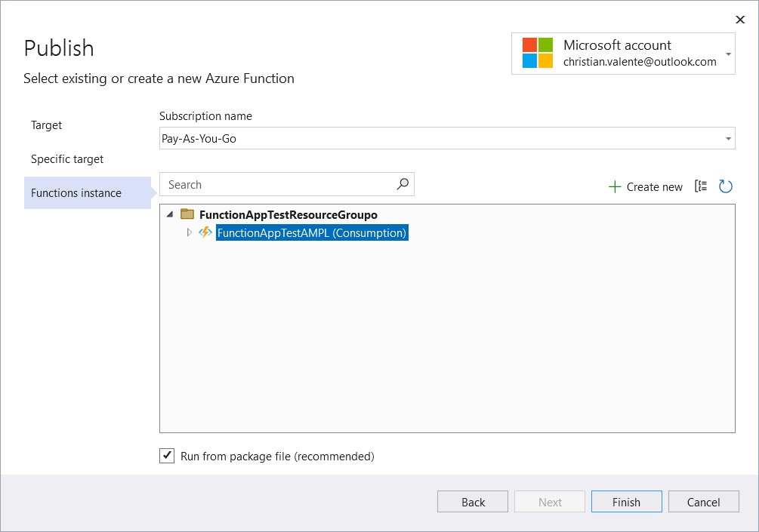Click the Microsoft logo in account box

pos(537,53)
